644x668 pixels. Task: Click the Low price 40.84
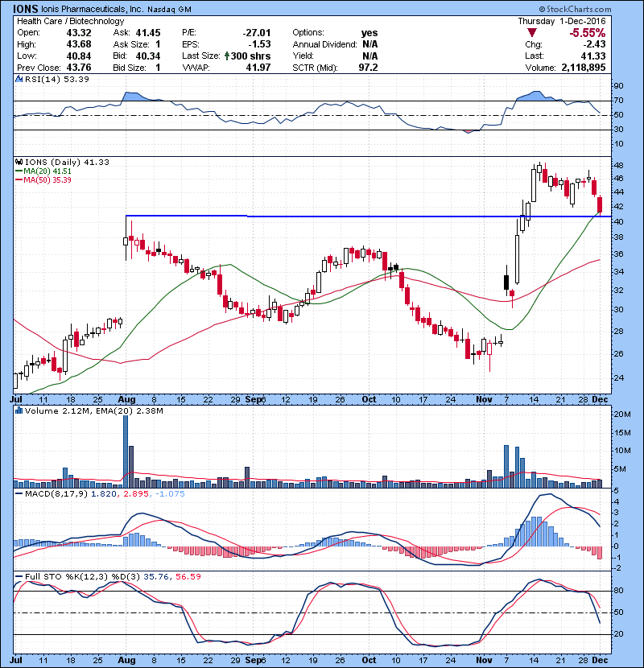pos(79,56)
